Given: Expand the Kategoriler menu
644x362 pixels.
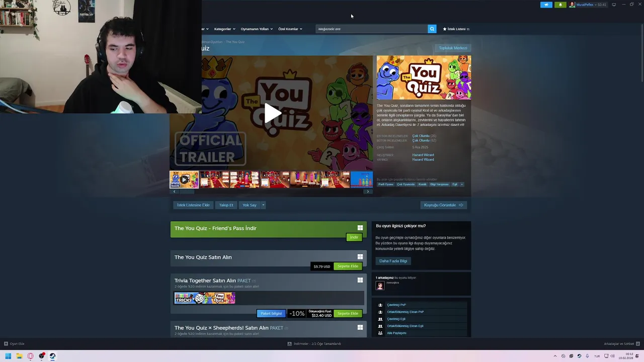Looking at the screenshot, I should [224, 29].
